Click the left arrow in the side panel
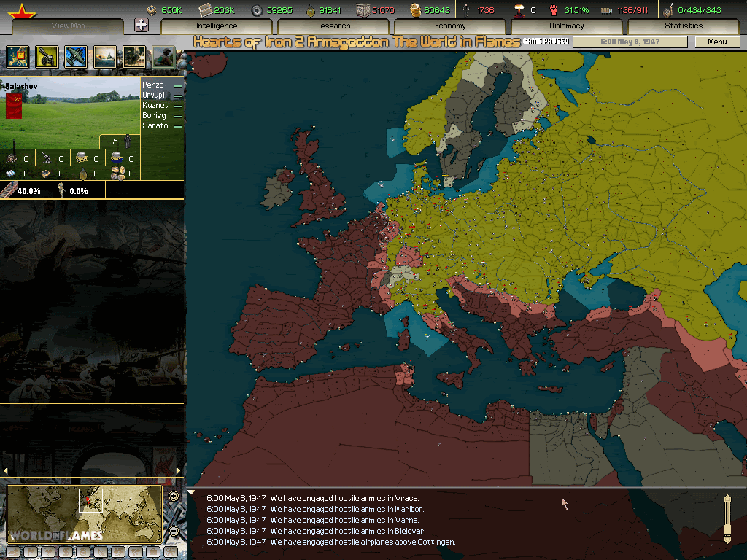Image resolution: width=747 pixels, height=560 pixels. (x=6, y=470)
